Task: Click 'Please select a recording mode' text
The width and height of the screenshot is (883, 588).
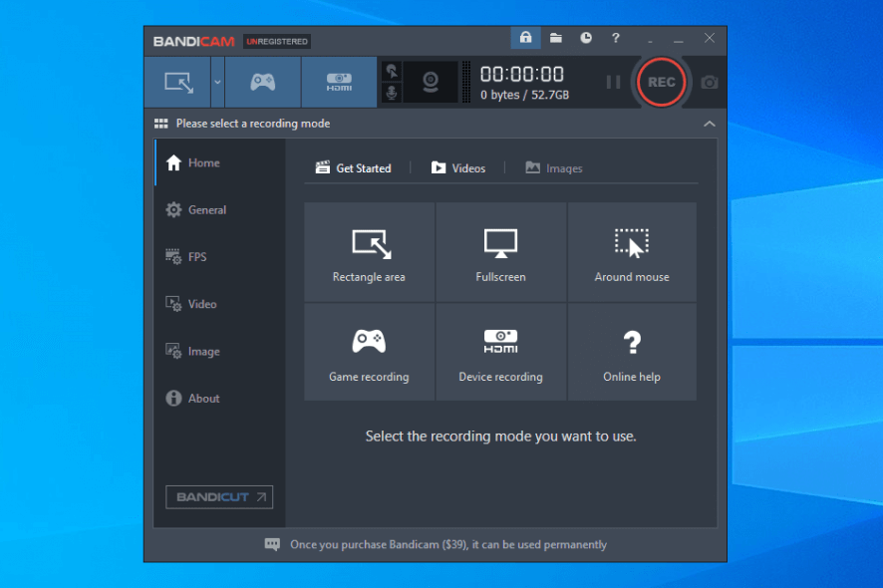Action: (253, 124)
